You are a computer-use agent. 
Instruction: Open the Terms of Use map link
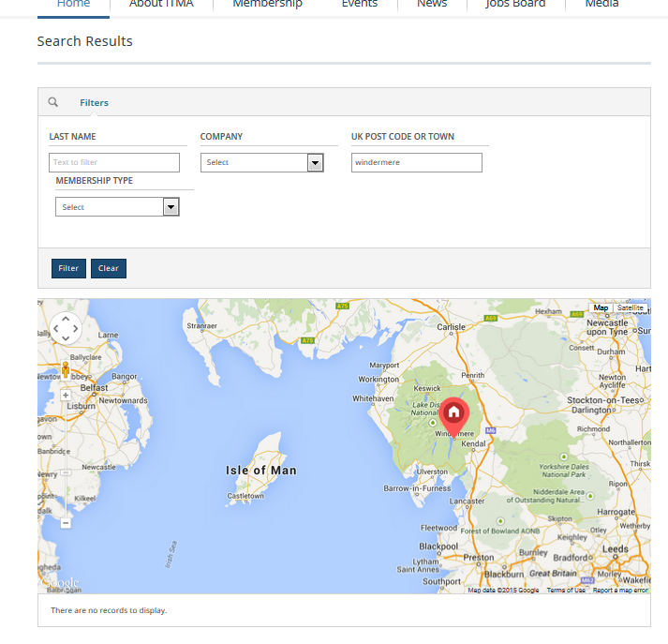[566, 591]
